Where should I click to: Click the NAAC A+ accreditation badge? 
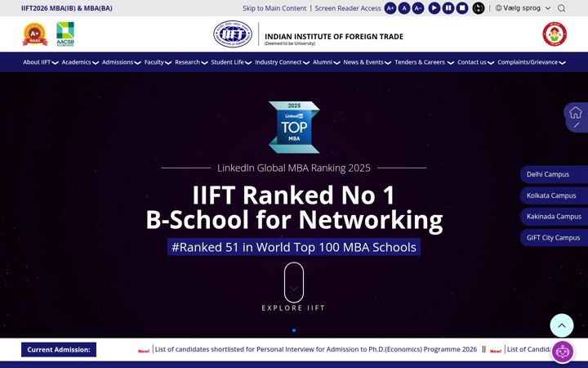(x=35, y=34)
